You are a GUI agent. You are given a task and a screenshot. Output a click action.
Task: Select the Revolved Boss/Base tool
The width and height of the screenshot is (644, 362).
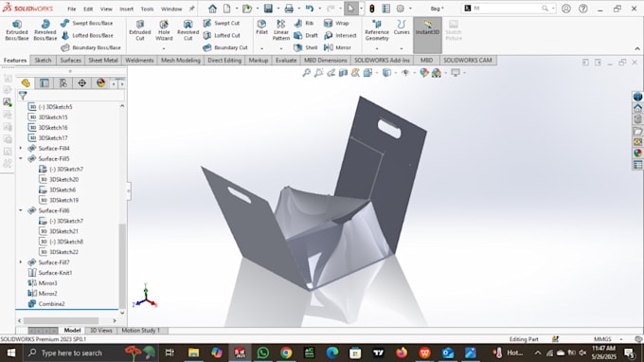(x=45, y=30)
